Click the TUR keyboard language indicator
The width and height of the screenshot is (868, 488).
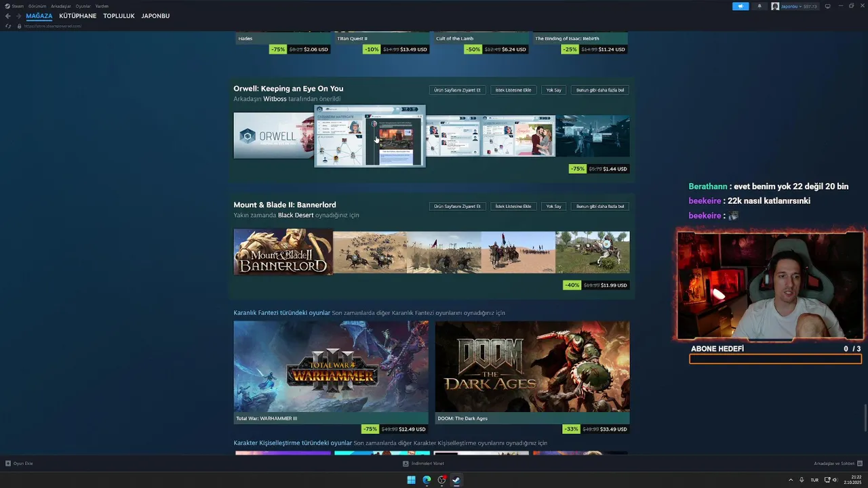814,480
